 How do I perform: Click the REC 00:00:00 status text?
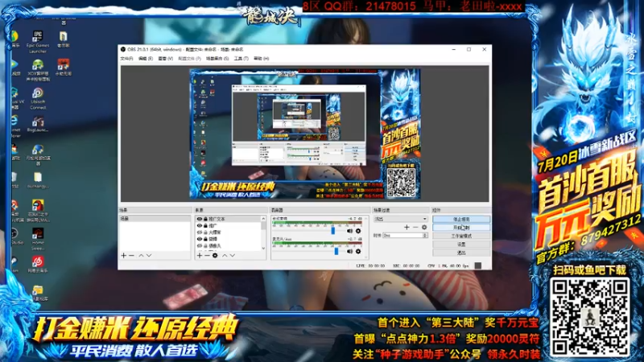pos(406,266)
